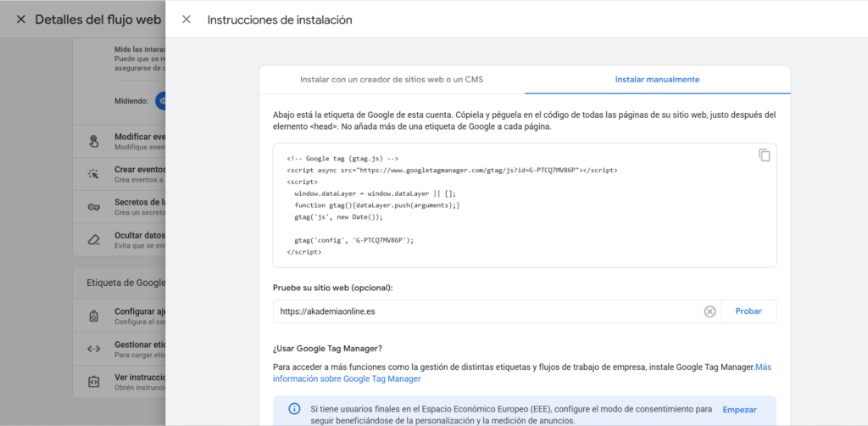
Task: Switch to Instalar con un creador de sitios web tab
Action: click(x=392, y=80)
